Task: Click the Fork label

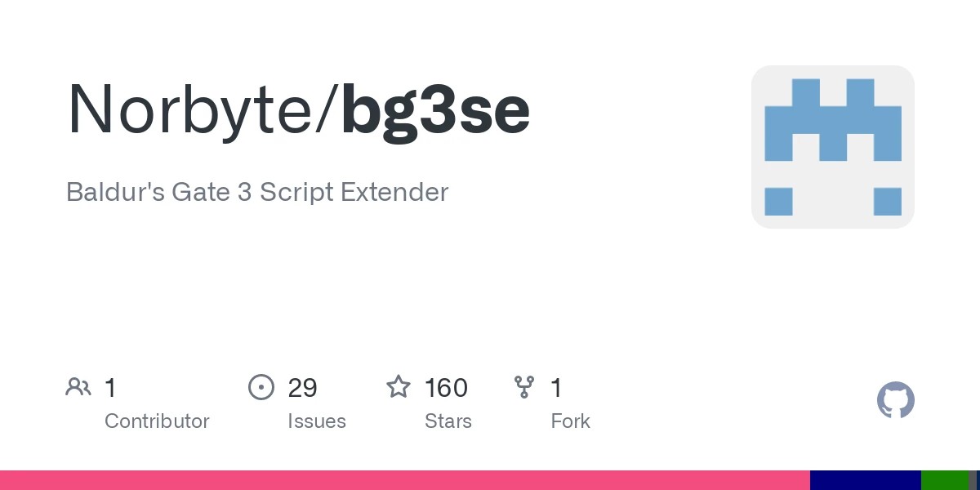Action: click(570, 421)
